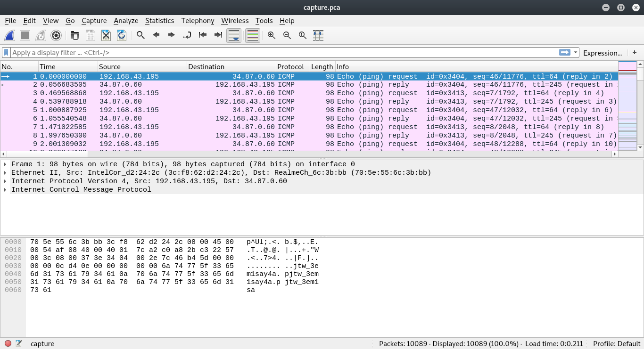644x349 pixels.
Task: Expand Internet Protocol Version 4 tree
Action: click(5, 181)
